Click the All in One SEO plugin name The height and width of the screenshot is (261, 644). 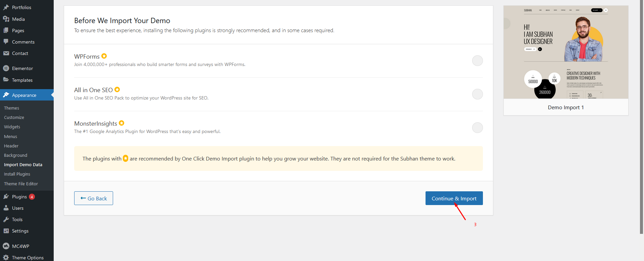pos(93,90)
